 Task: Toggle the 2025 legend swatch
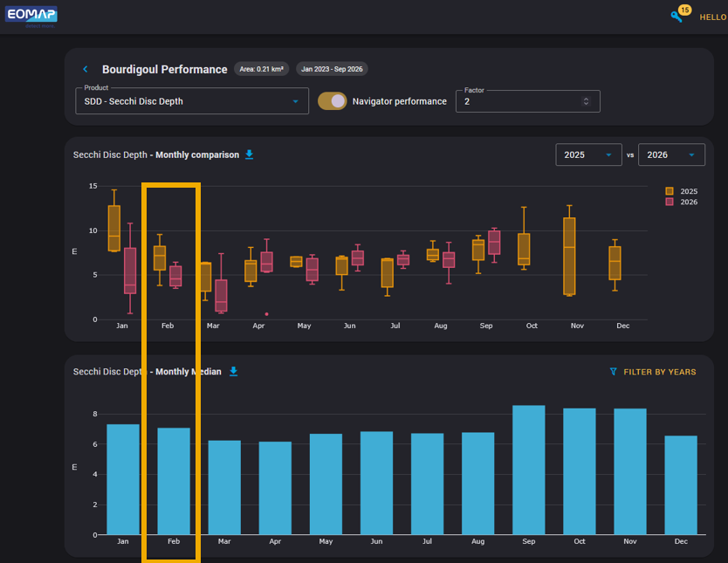[670, 191]
